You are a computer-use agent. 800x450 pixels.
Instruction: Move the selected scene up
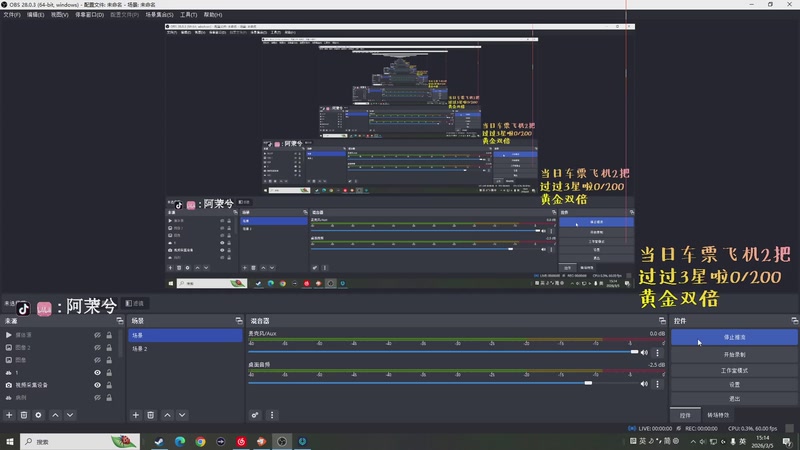click(x=167, y=415)
